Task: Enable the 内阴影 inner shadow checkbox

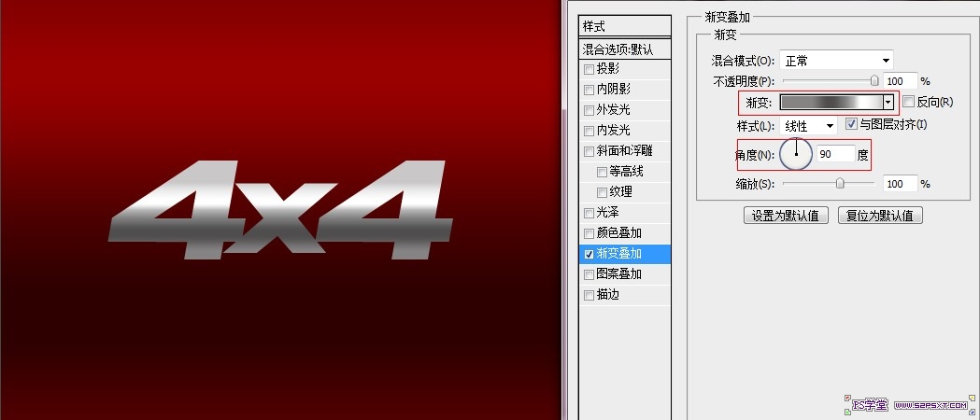Action: (x=589, y=90)
